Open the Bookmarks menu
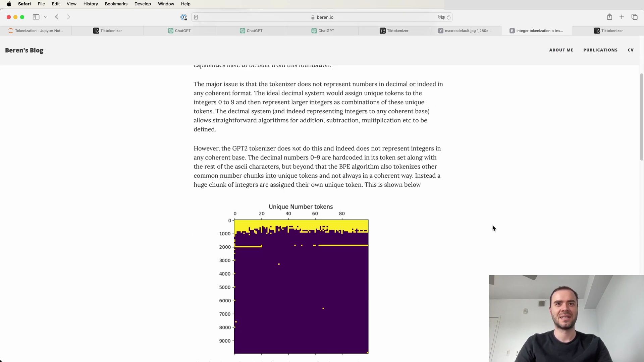Viewport: 644px width, 362px height. [x=116, y=4]
